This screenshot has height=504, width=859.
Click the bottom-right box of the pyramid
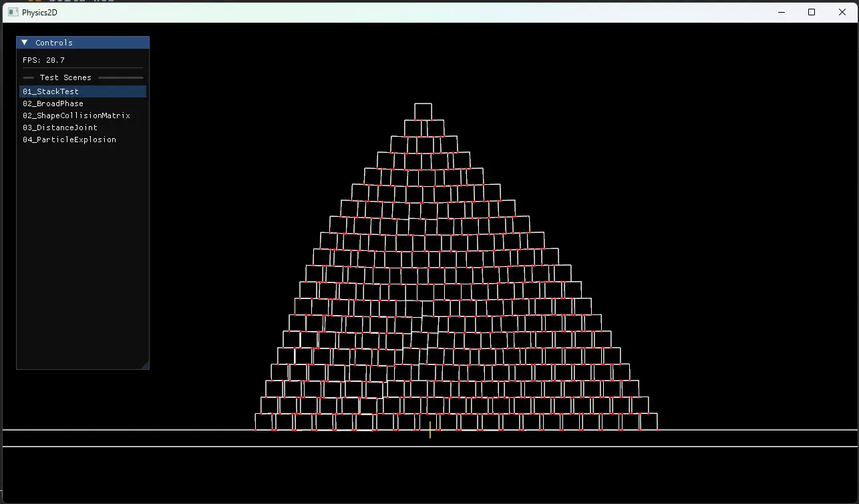[x=649, y=422]
